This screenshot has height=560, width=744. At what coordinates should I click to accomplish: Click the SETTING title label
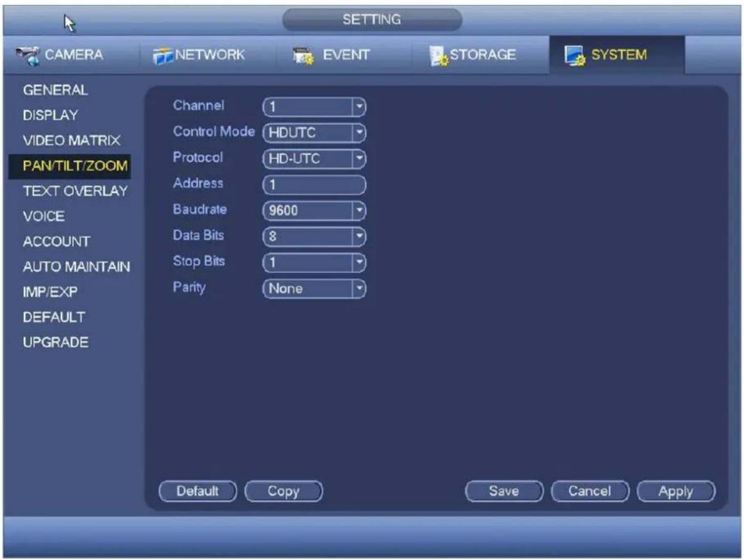372,20
